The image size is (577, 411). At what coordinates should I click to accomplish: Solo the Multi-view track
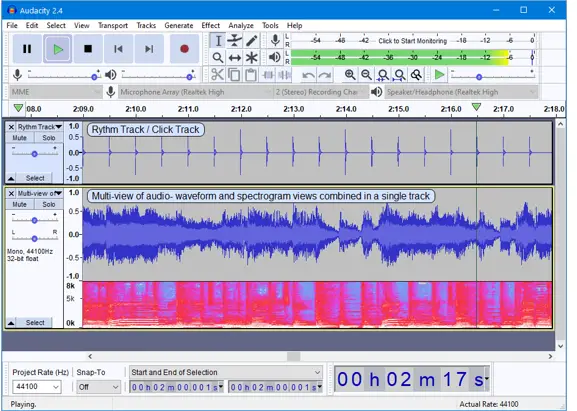pyautogui.click(x=49, y=204)
